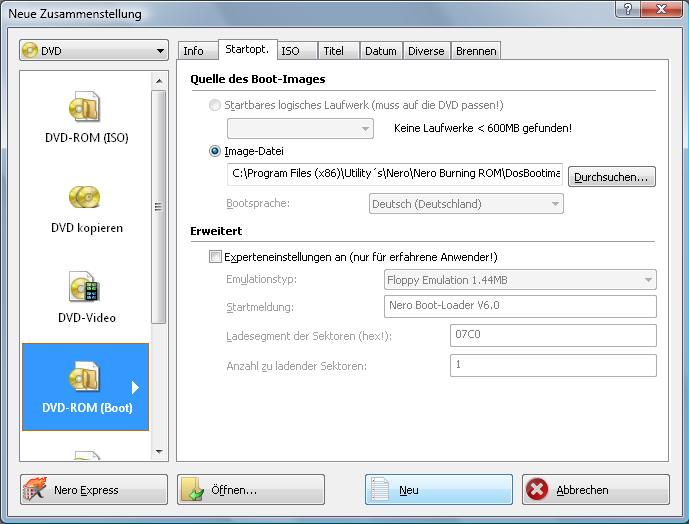Enable the Experteneinstellungen checkbox
The height and width of the screenshot is (524, 689).
coord(215,257)
